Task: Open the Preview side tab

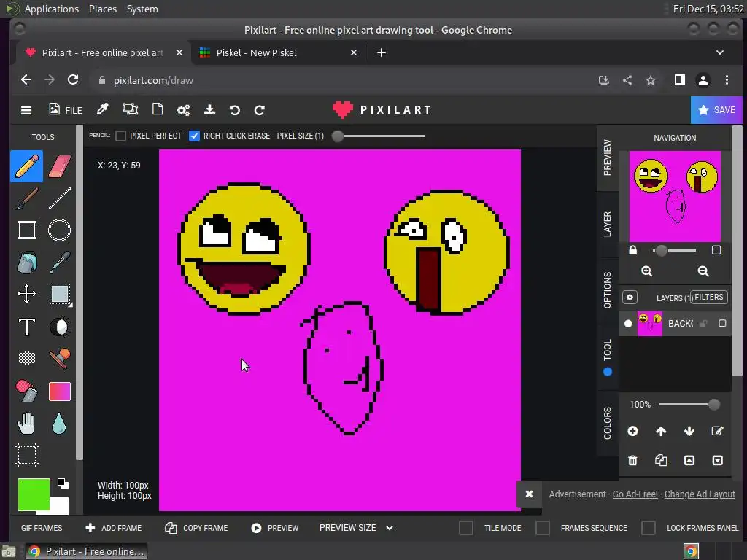Action: pos(608,157)
